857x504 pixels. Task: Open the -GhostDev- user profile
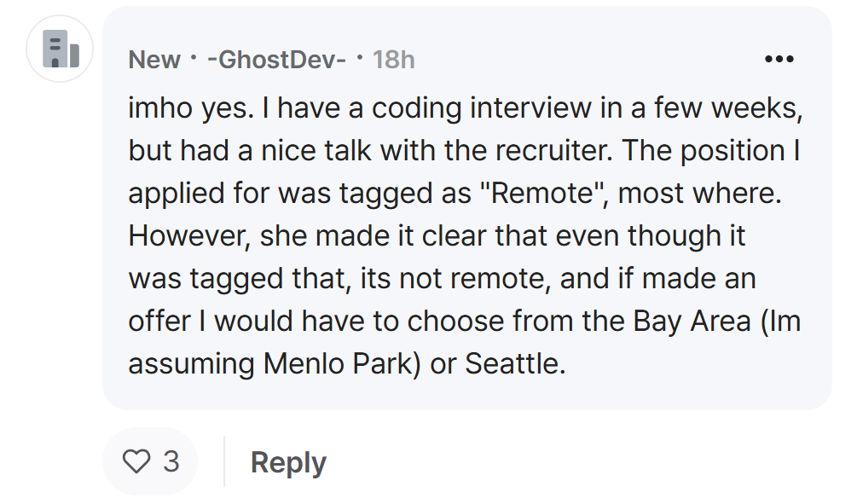(x=277, y=60)
